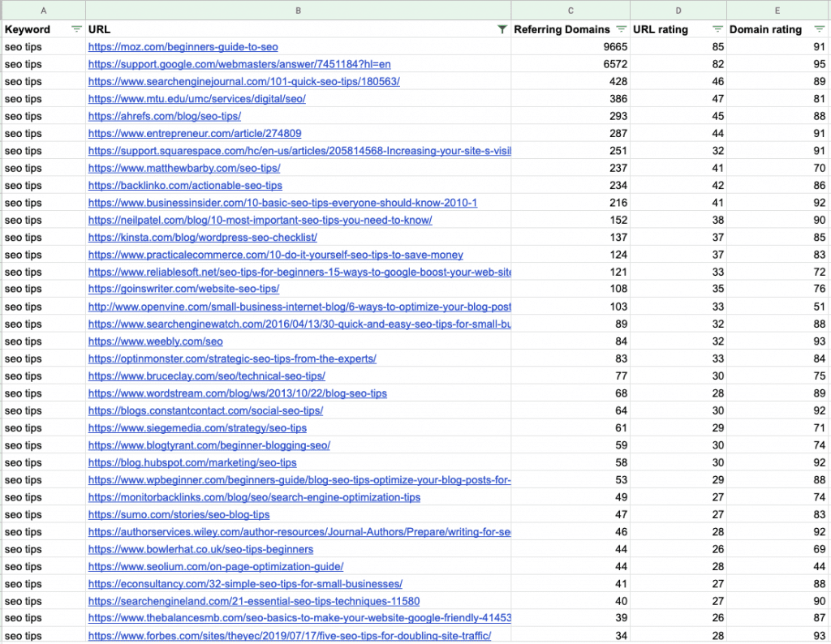Image resolution: width=831 pixels, height=644 pixels.
Task: Select the Domain rating header text
Action: [765, 30]
